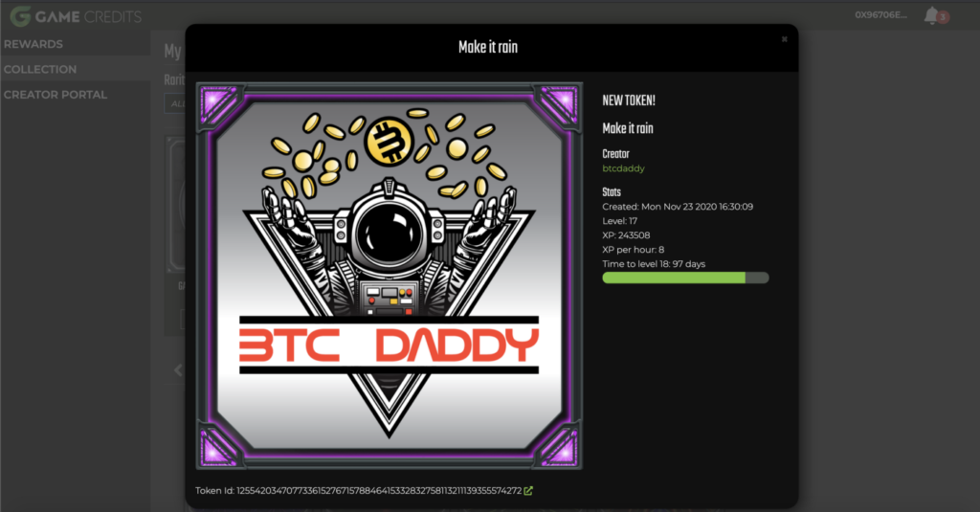Close the Make it rain dialog

click(x=785, y=39)
